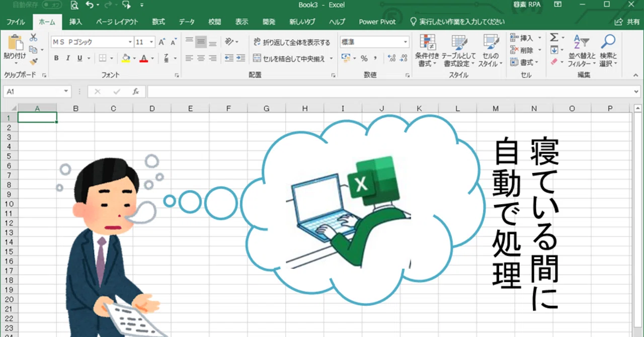Click the text orientation icon
The image size is (644, 337).
pyautogui.click(x=229, y=42)
